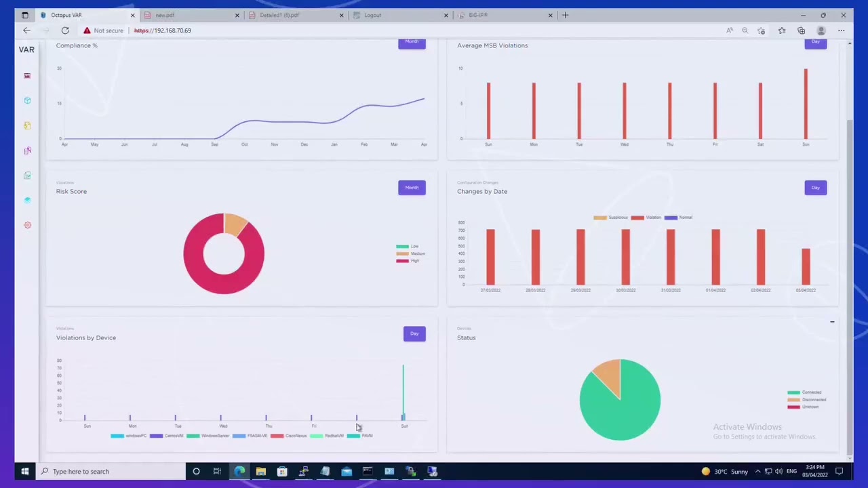Toggle WindowsServer series in Violations legend

pyautogui.click(x=208, y=436)
